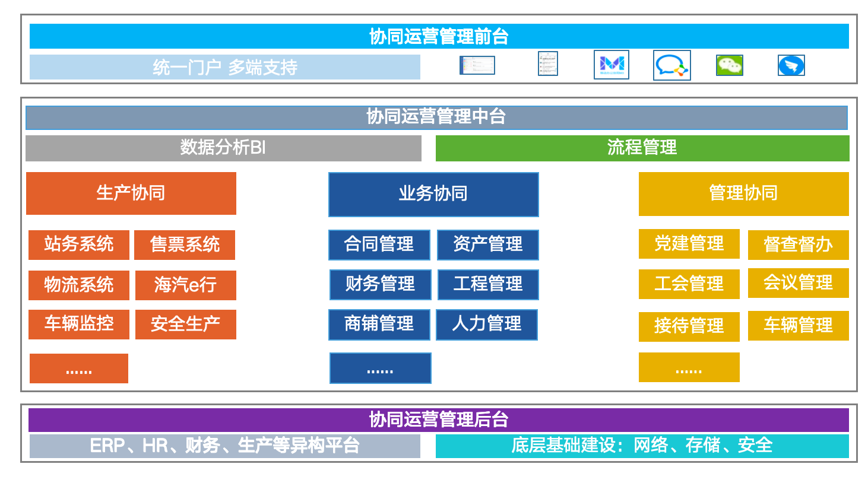
Task: Click the desktop portal screenshot thumbnail
Action: click(x=477, y=65)
